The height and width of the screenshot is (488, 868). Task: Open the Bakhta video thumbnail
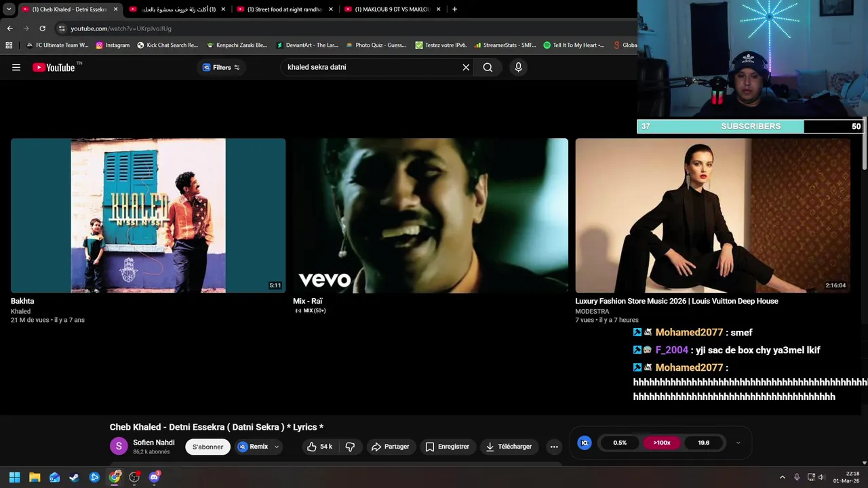tap(148, 216)
